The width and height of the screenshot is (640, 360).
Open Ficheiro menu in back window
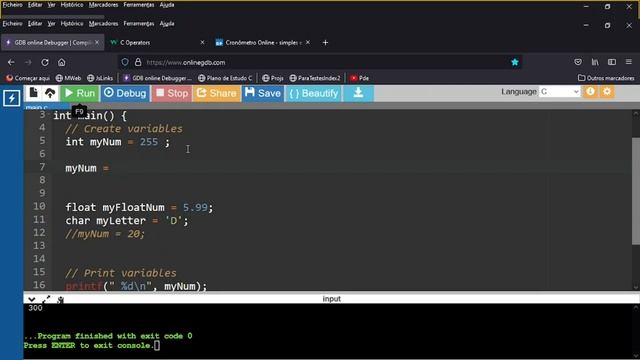tap(12, 5)
